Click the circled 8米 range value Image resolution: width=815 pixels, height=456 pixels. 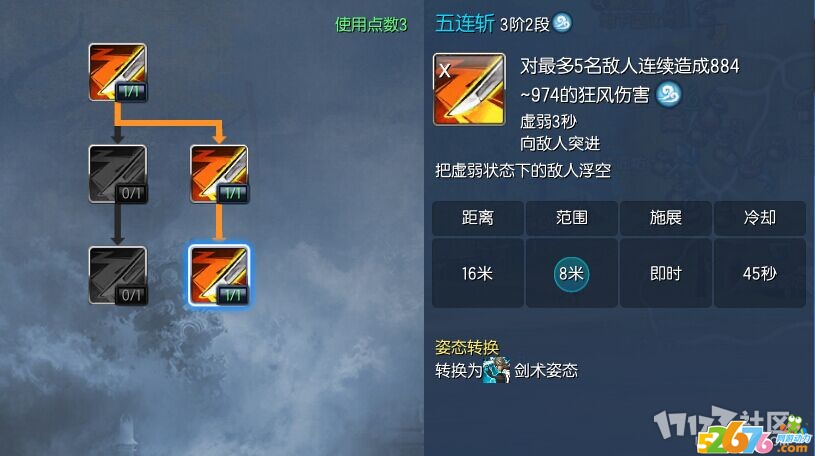tap(571, 273)
